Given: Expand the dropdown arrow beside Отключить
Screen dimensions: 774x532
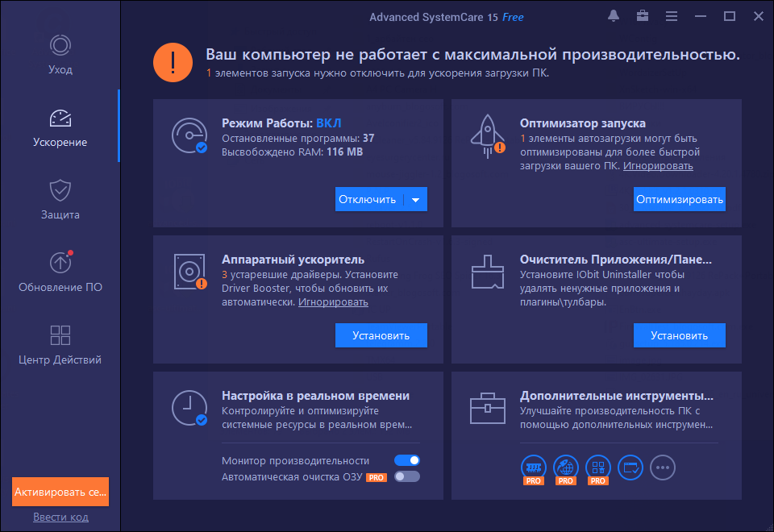Looking at the screenshot, I should pos(416,199).
